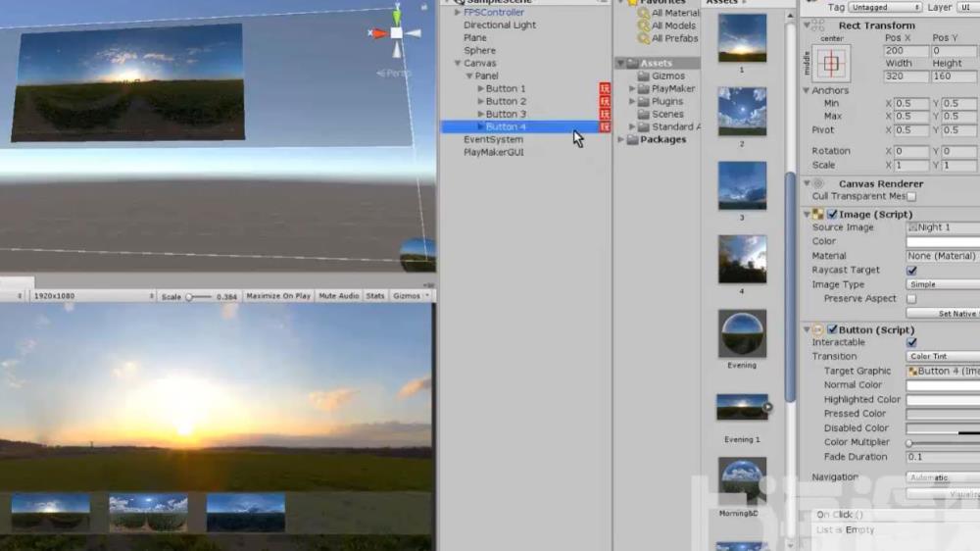
Task: Select asset thumbnail labeled 2
Action: (742, 112)
